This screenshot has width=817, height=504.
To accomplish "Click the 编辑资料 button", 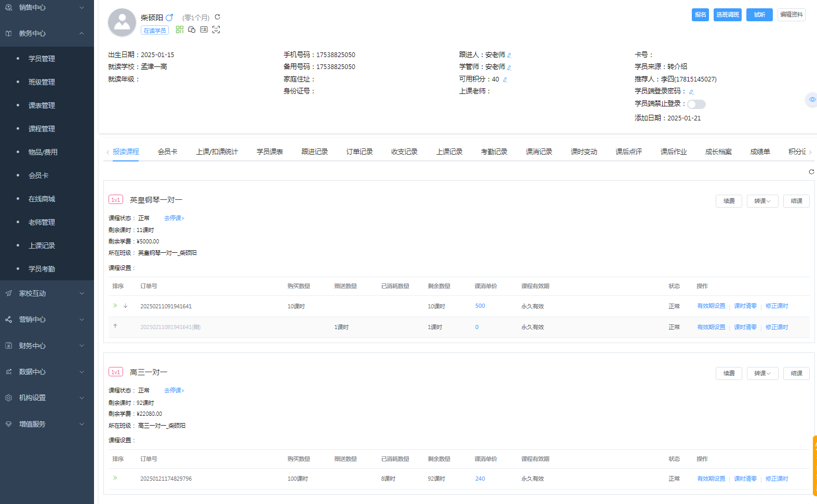I will (792, 15).
